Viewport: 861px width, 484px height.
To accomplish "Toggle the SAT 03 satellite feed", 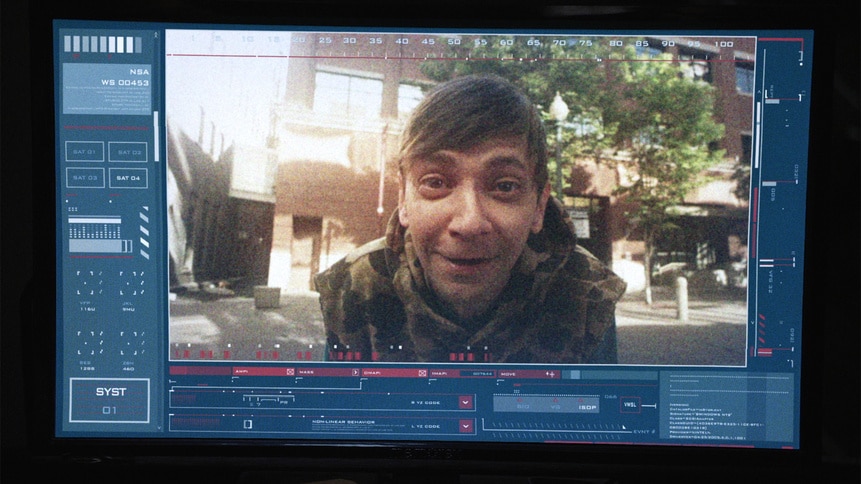I will click(85, 177).
